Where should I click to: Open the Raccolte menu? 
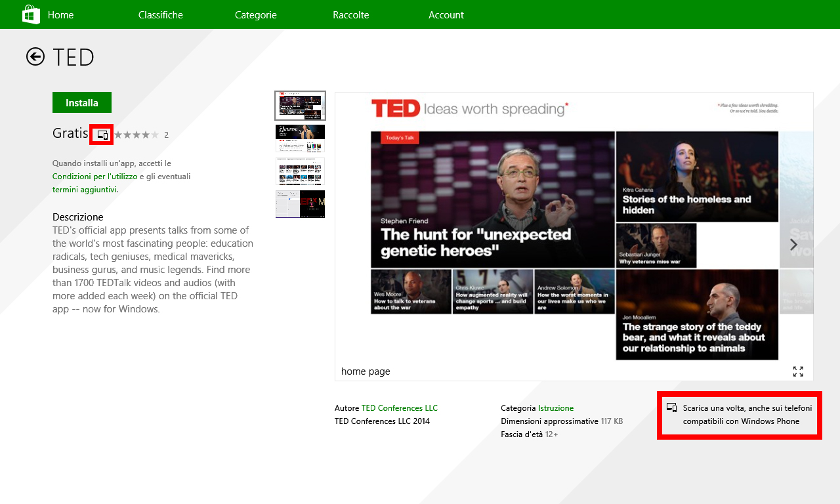coord(350,14)
